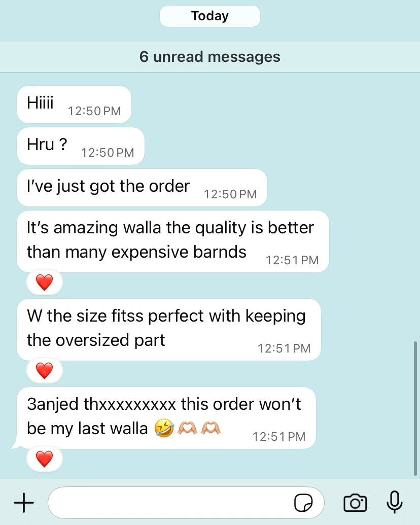Click the 'Today' date label

coord(210,16)
